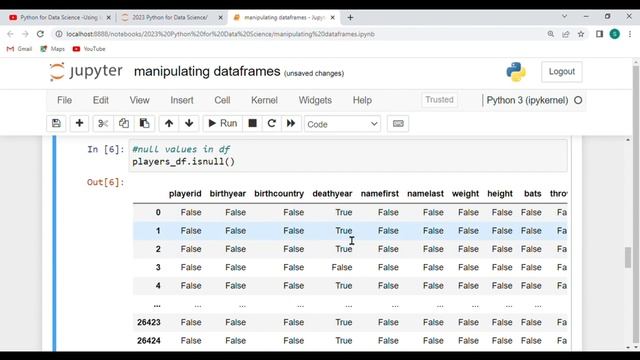The width and height of the screenshot is (640, 360).
Task: Open the Widgets menu
Action: (315, 100)
